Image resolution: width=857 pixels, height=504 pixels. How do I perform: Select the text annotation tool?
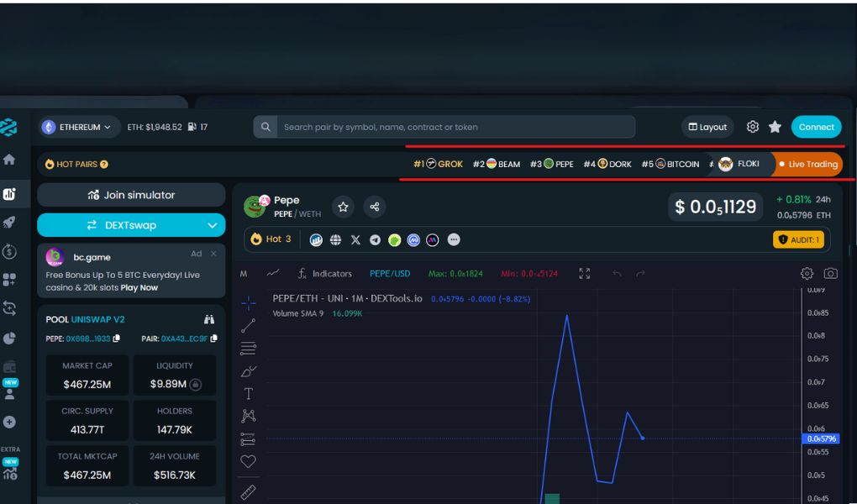[x=248, y=394]
